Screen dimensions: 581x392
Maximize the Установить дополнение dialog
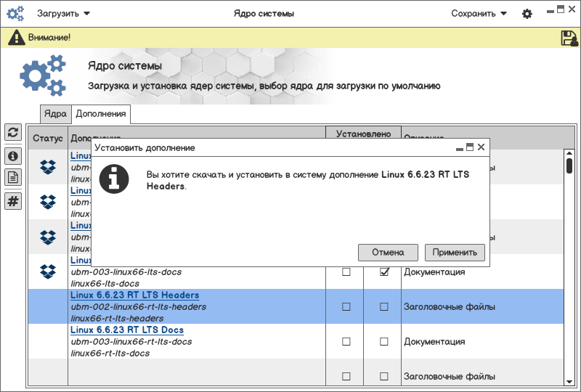point(470,147)
